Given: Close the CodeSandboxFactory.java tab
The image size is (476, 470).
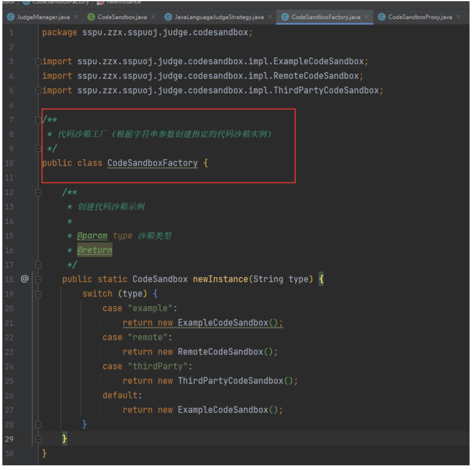Looking at the screenshot, I should point(367,17).
